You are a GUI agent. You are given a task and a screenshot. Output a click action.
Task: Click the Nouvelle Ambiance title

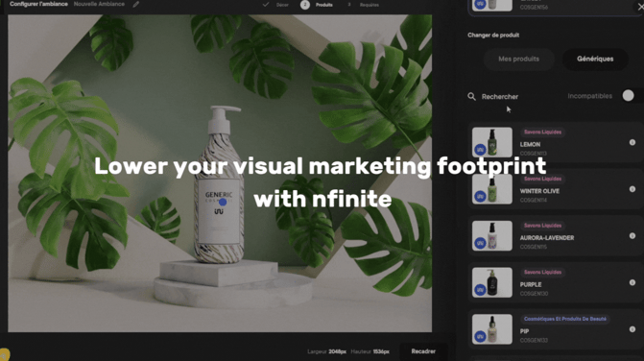pos(99,4)
